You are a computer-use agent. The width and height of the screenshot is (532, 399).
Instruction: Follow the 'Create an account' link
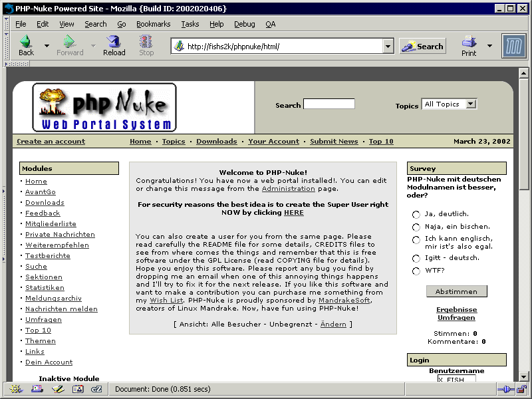point(51,142)
